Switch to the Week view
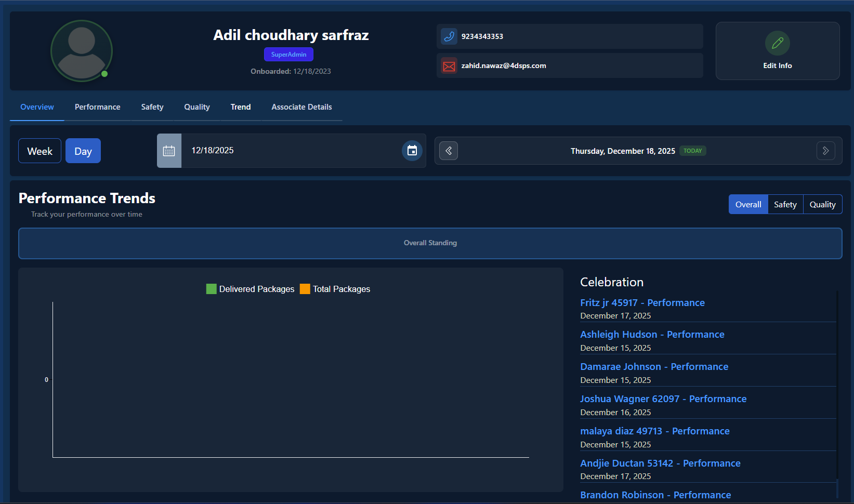 [x=40, y=151]
